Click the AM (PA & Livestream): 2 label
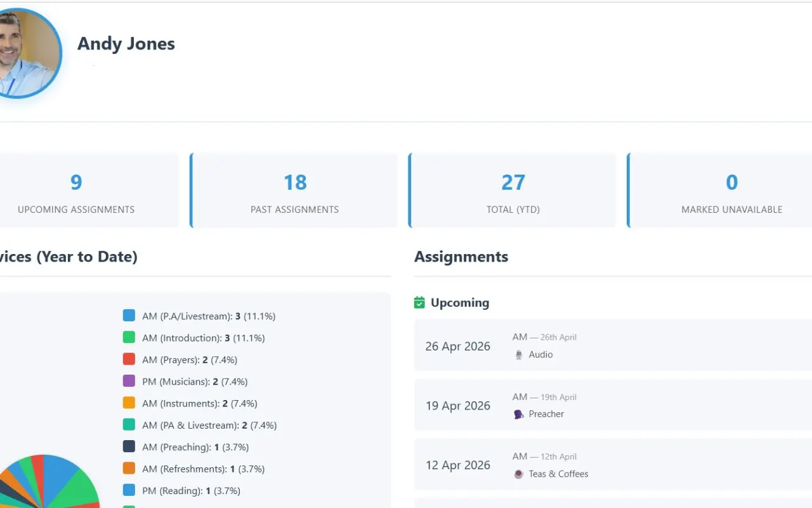The height and width of the screenshot is (508, 812). [x=209, y=425]
